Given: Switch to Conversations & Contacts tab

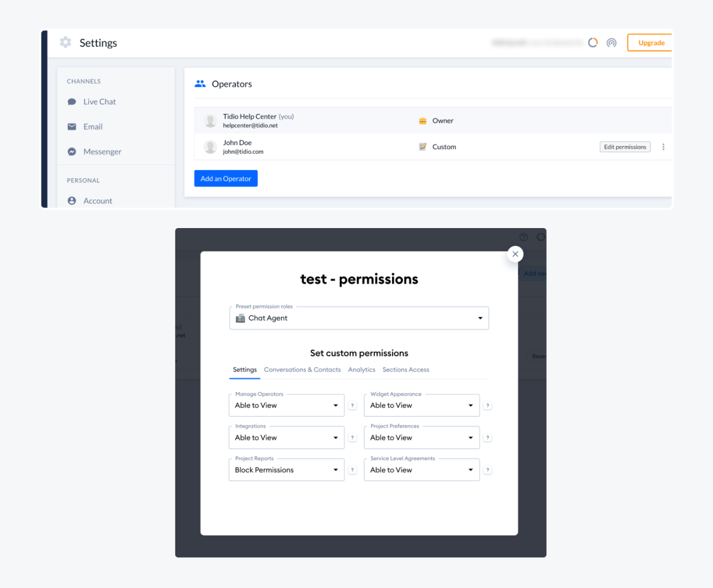Looking at the screenshot, I should (302, 369).
